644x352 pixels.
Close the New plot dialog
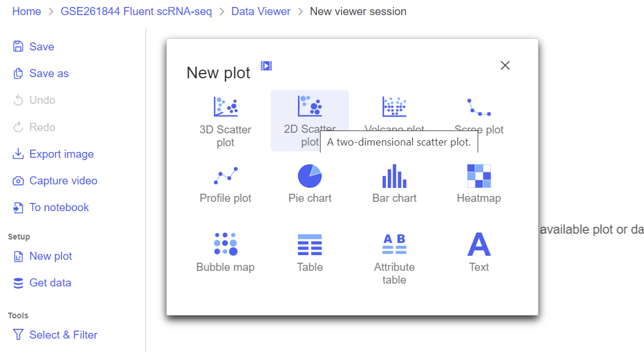point(505,66)
